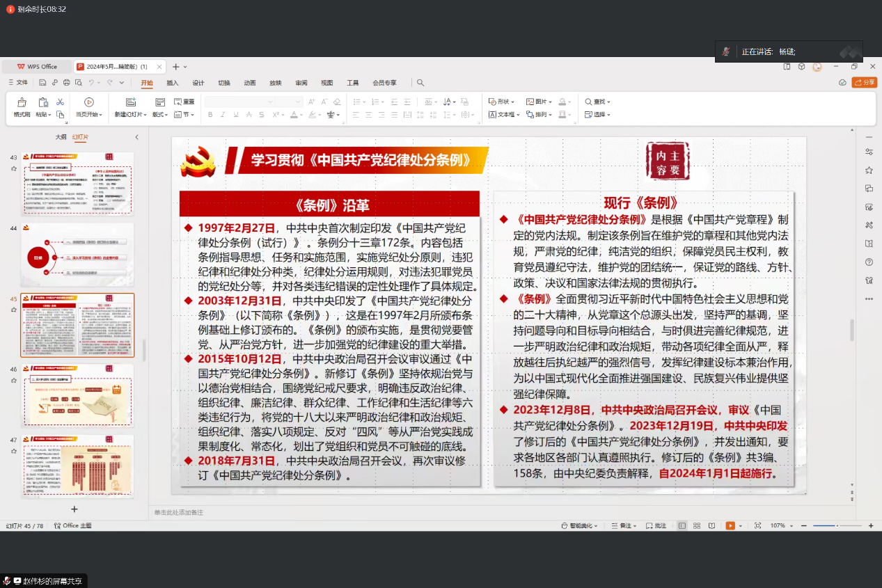Screen dimensions: 882x588
Task: Open reading view from status bar
Action: pos(710,525)
